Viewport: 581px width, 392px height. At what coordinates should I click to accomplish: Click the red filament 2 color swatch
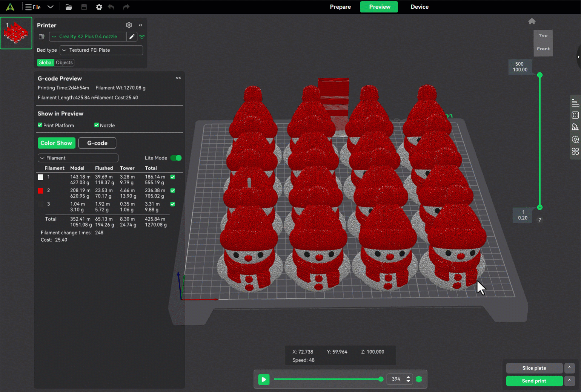pos(40,191)
